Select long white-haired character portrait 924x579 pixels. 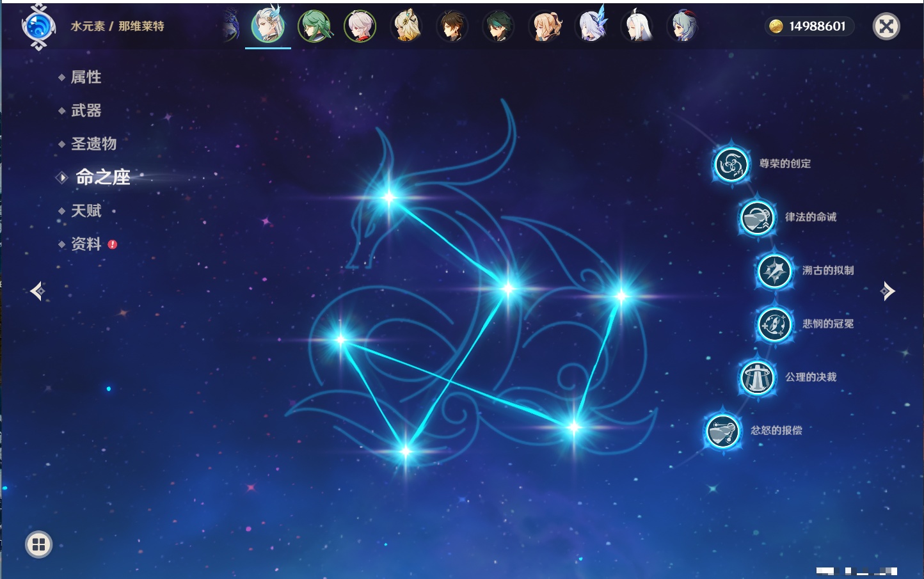coord(637,26)
